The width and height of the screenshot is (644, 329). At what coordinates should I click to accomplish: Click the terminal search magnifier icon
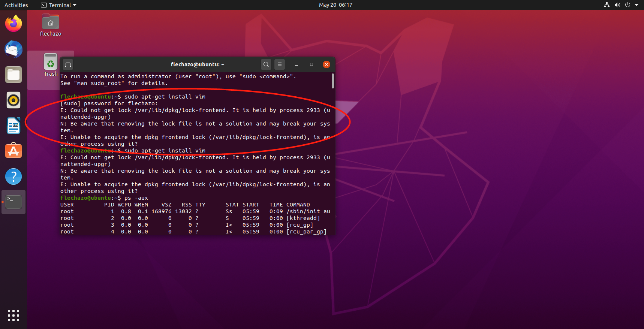click(266, 64)
